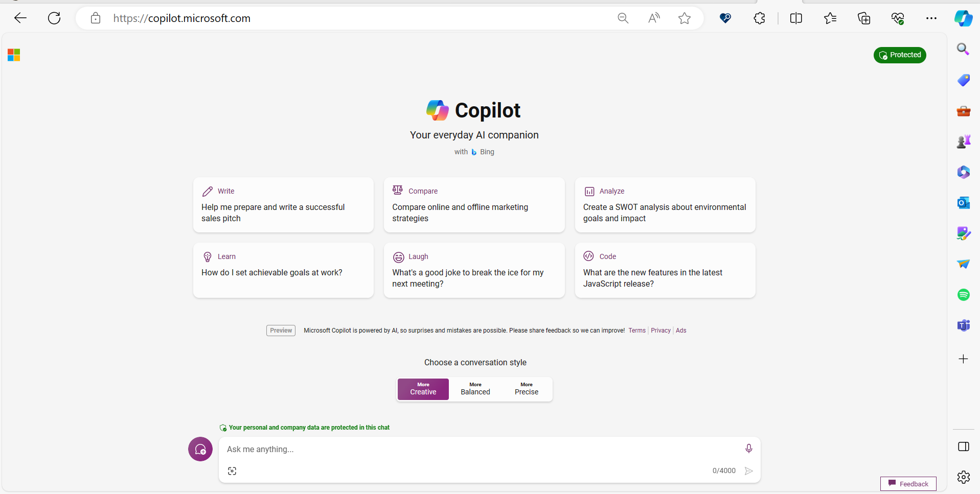Start voice input with the microphone icon
Viewport: 980px width, 494px height.
click(x=748, y=449)
